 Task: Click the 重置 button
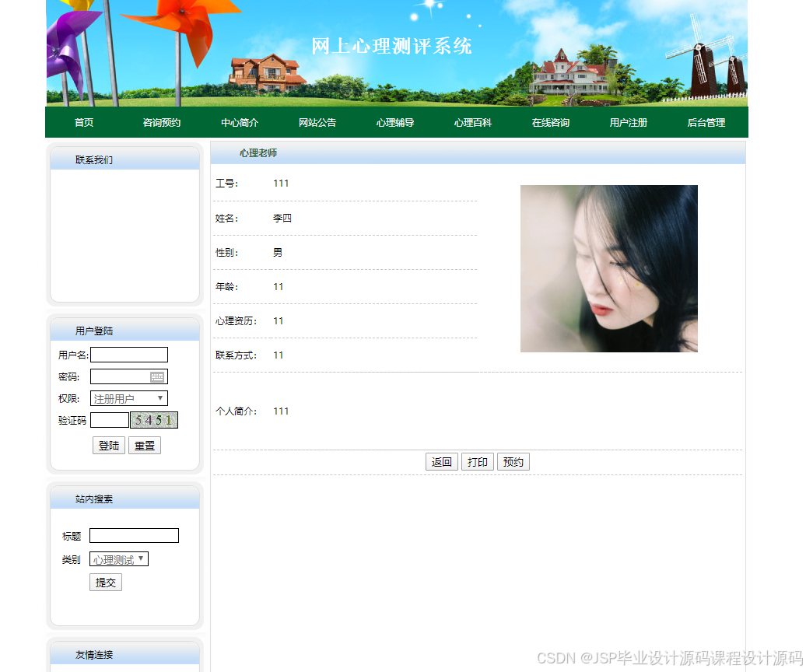pos(145,446)
